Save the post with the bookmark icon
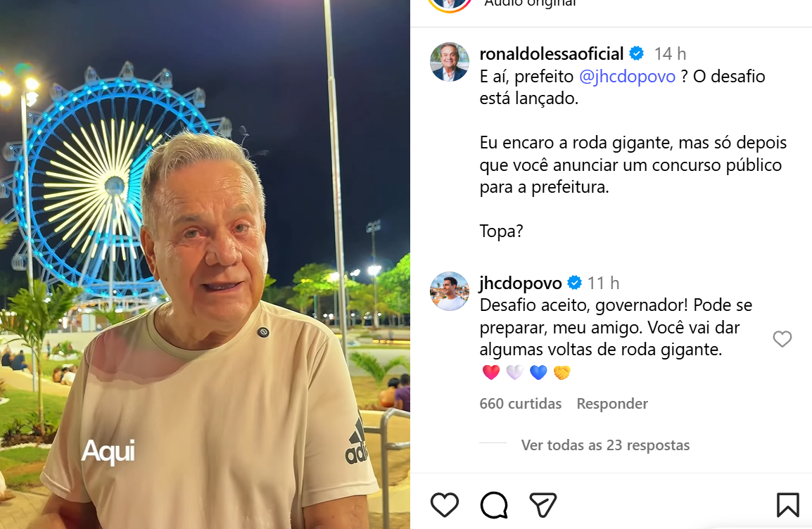The height and width of the screenshot is (529, 812). pos(787,504)
